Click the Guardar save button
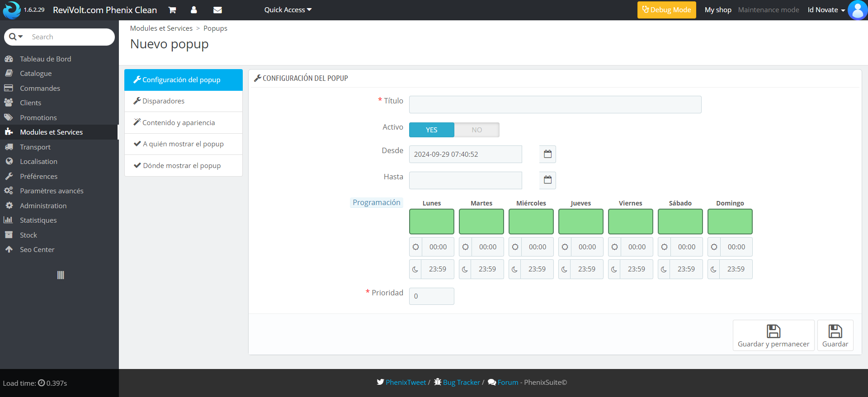Viewport: 868px width, 397px height. pos(835,336)
